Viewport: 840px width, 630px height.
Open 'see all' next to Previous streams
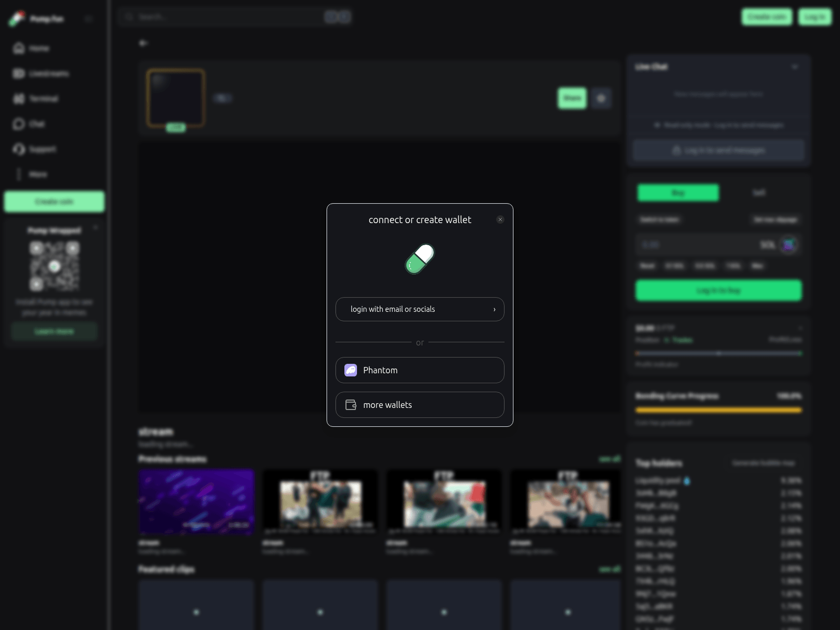tap(609, 458)
